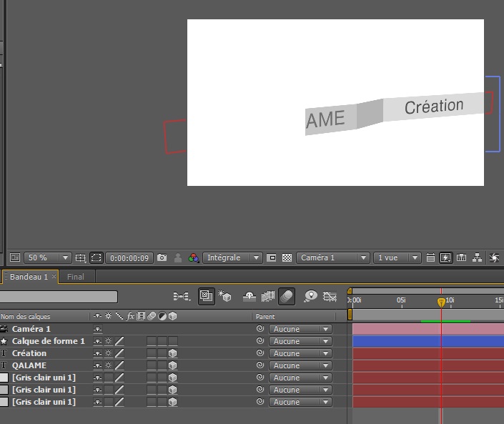
Task: Enable Motion Blur for all layers
Action: click(x=286, y=295)
